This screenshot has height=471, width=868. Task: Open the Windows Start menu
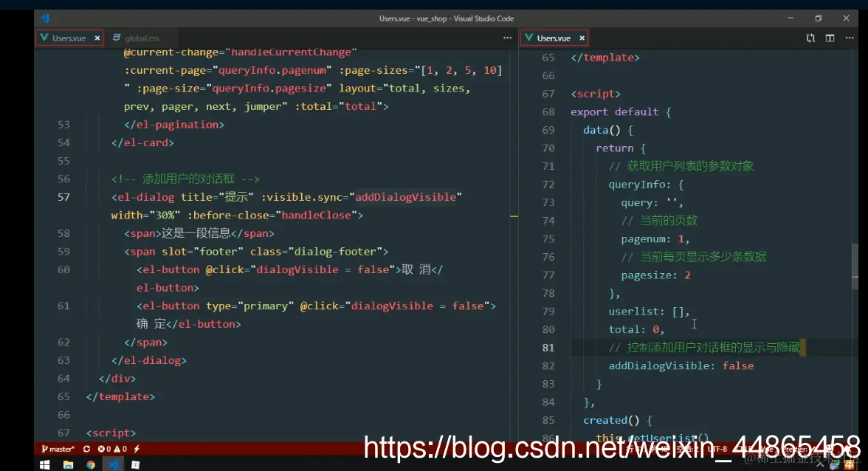[45, 465]
